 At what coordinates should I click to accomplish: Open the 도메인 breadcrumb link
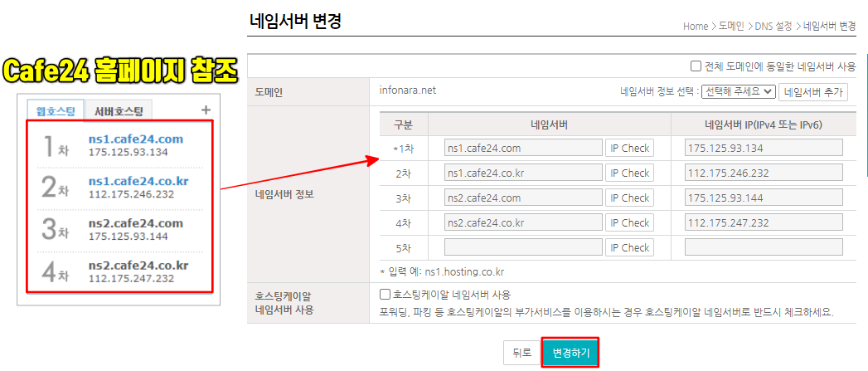point(731,26)
